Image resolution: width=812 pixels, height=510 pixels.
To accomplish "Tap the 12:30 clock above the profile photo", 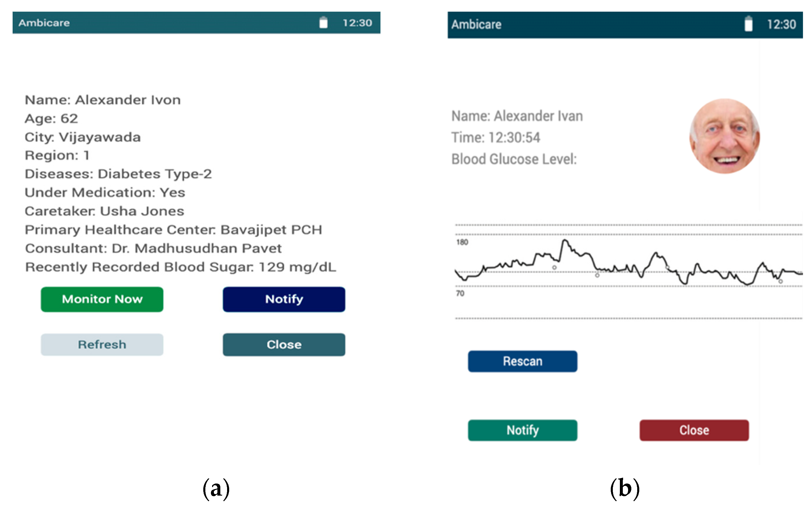I will pos(781,24).
